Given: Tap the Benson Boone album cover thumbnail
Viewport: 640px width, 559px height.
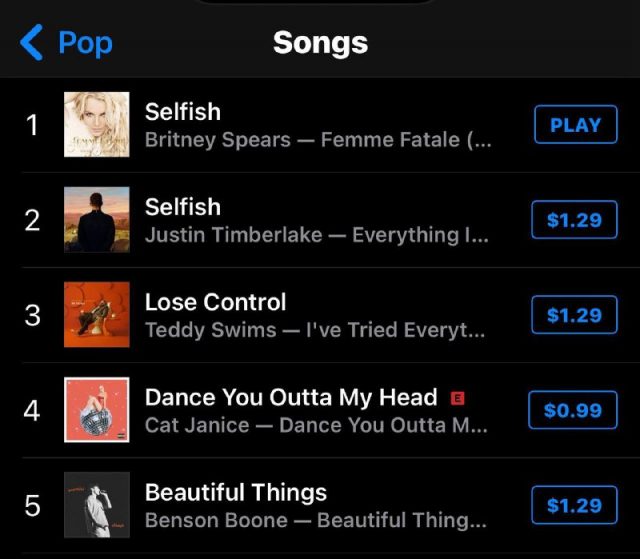Looking at the screenshot, I should click(x=97, y=505).
